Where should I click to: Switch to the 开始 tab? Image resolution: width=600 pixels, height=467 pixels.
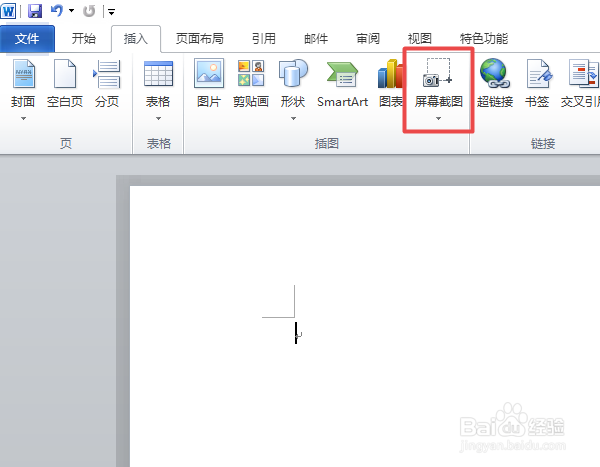point(84,38)
